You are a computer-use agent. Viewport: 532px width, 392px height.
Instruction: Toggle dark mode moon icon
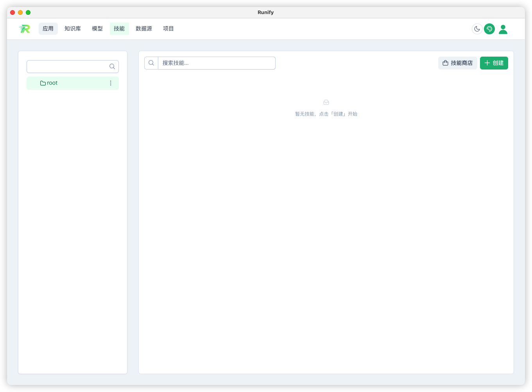[x=477, y=29]
